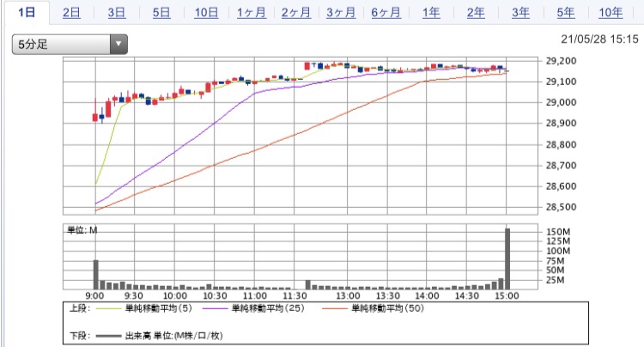Click the 単純移動平均(5) legend entry
This screenshot has height=347, width=644.
159,308
